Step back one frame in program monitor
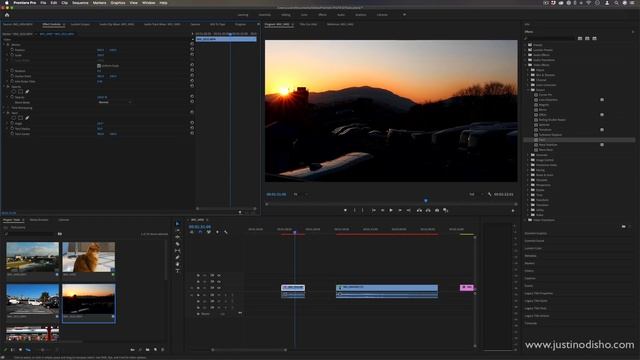 (x=382, y=210)
